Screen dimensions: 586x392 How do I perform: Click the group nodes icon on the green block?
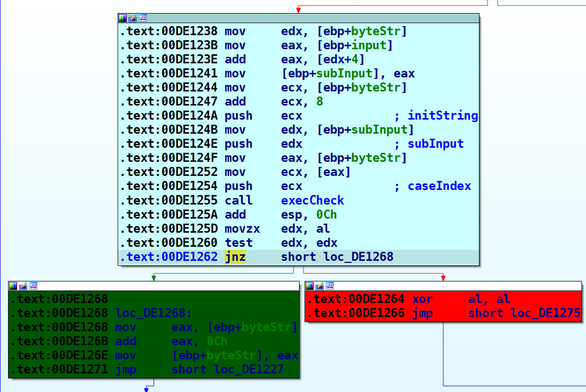[x=33, y=286]
